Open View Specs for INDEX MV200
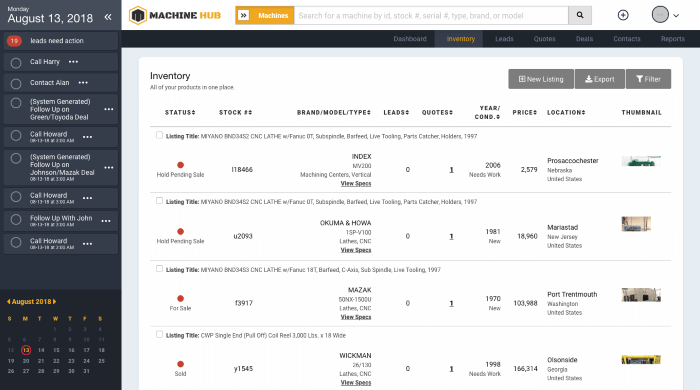Image resolution: width=700 pixels, height=390 pixels. pyautogui.click(x=356, y=183)
